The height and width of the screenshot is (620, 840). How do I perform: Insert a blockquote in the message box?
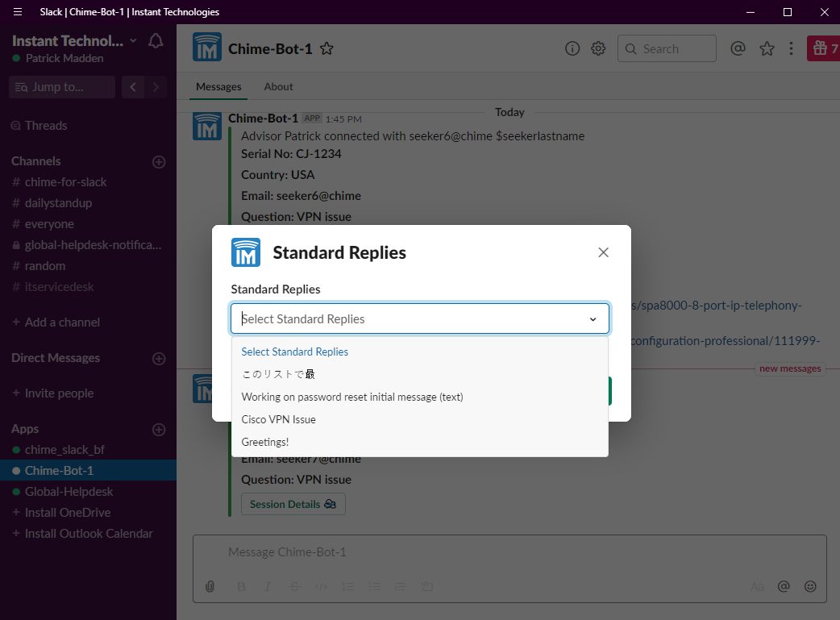tap(400, 587)
